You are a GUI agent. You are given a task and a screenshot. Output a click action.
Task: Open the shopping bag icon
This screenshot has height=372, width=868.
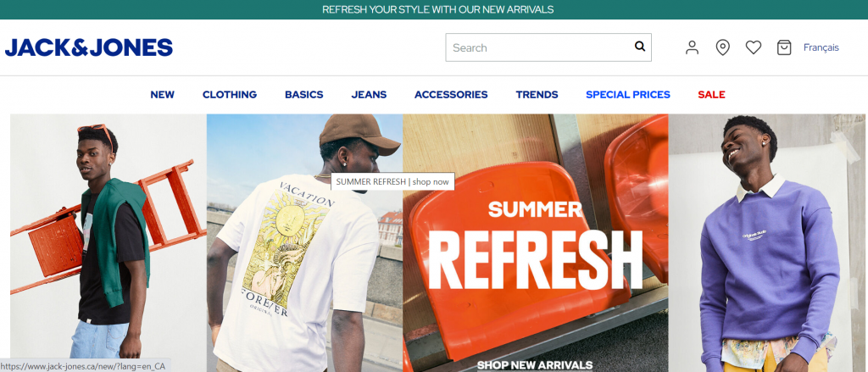pyautogui.click(x=784, y=47)
